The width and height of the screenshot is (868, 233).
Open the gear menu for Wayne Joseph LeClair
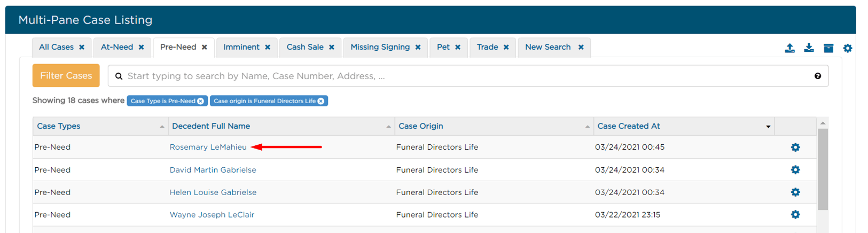tap(795, 215)
